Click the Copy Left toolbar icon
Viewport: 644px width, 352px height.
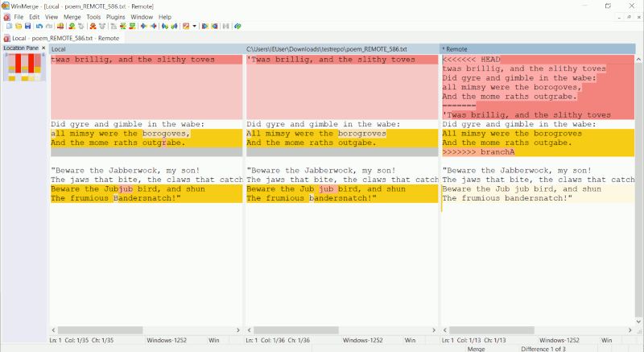[x=153, y=26]
